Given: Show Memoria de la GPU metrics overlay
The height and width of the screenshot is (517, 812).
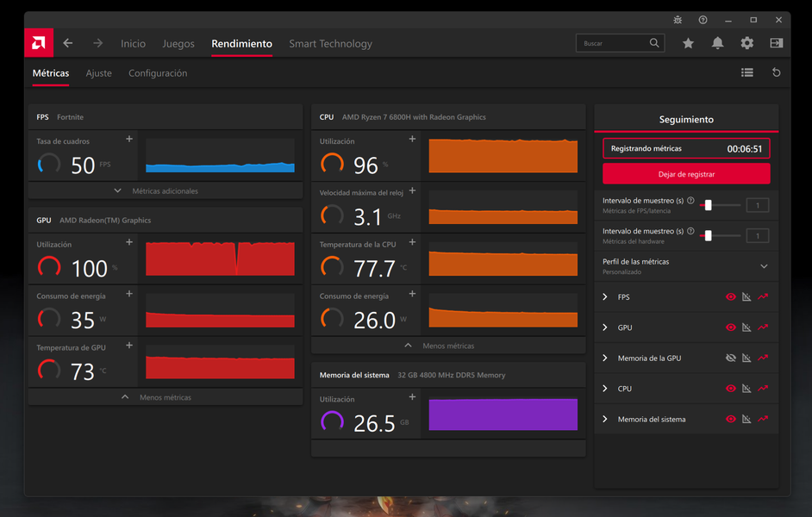Looking at the screenshot, I should coord(731,358).
